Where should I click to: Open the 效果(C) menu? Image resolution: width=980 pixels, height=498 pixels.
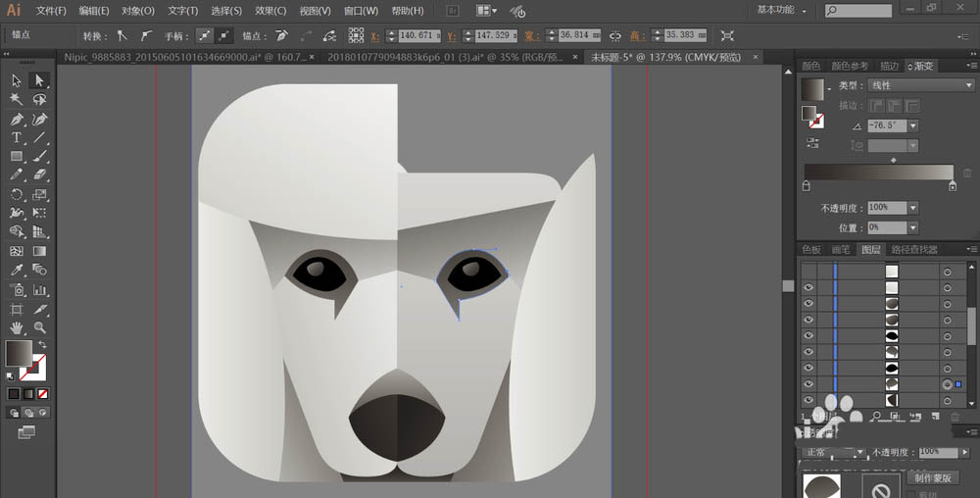(x=270, y=11)
